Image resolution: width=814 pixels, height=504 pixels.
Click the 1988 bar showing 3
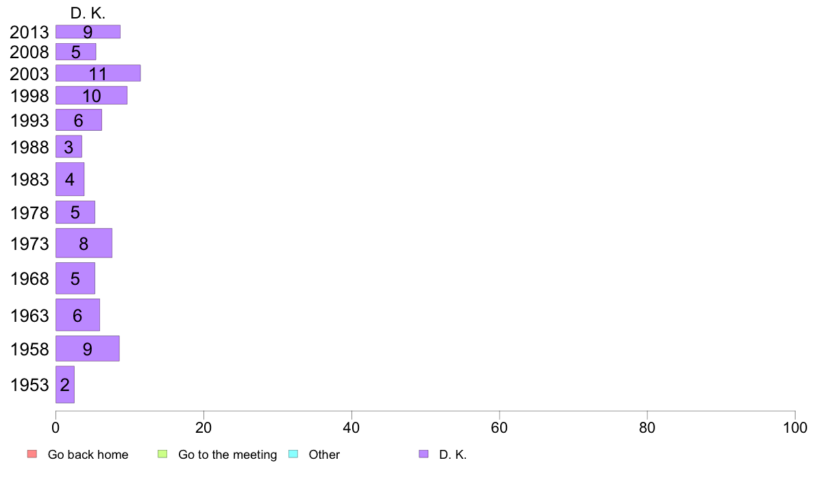(x=69, y=147)
